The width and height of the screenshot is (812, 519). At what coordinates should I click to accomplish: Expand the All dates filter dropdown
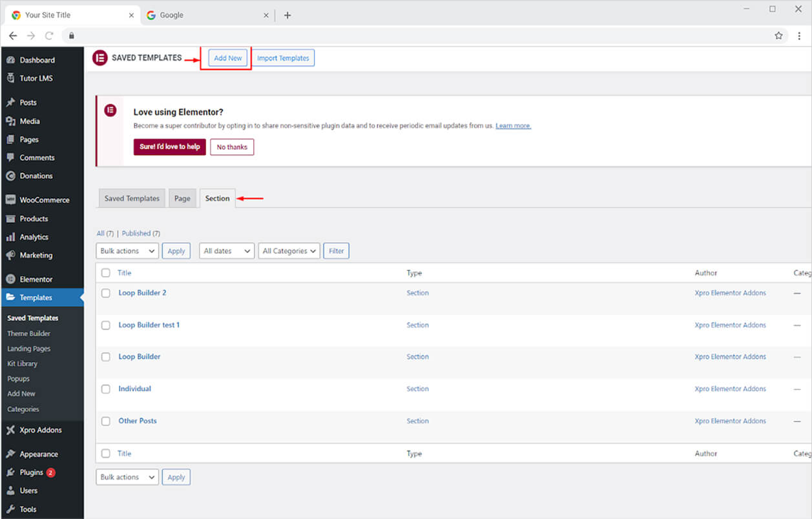[226, 251]
